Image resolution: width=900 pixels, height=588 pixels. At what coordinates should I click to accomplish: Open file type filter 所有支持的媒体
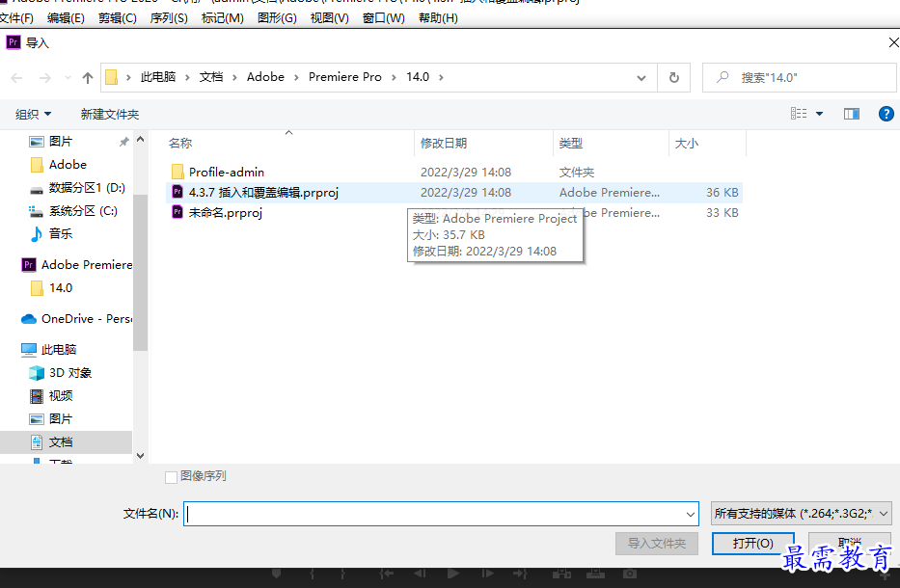[802, 514]
